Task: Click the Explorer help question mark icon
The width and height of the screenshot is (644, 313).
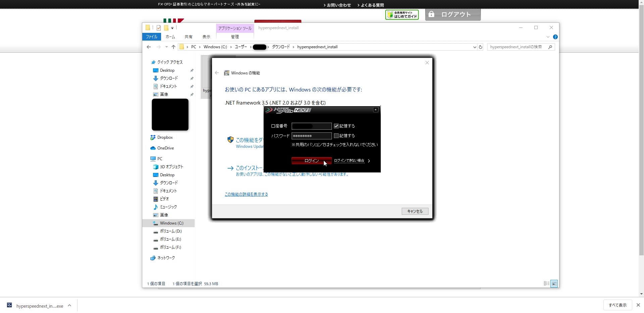Action: 555,37
